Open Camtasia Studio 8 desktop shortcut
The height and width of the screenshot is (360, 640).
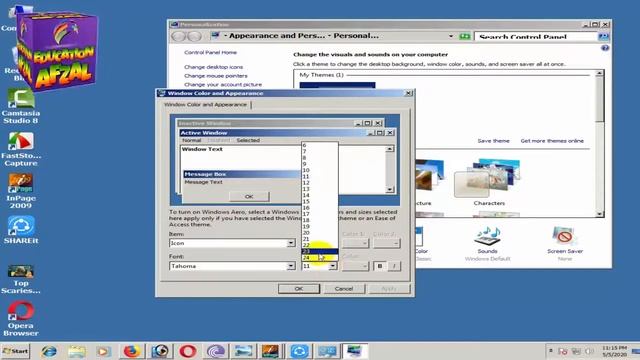(x=20, y=107)
